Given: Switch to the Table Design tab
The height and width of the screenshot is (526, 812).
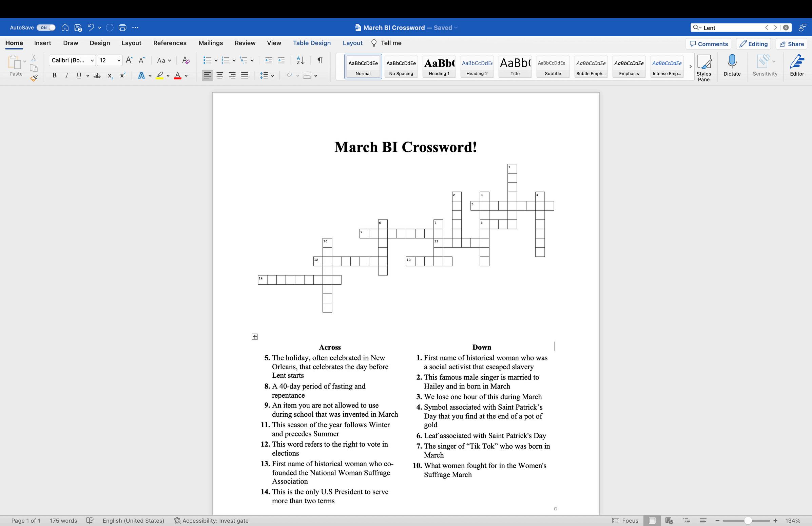Looking at the screenshot, I should (x=311, y=43).
